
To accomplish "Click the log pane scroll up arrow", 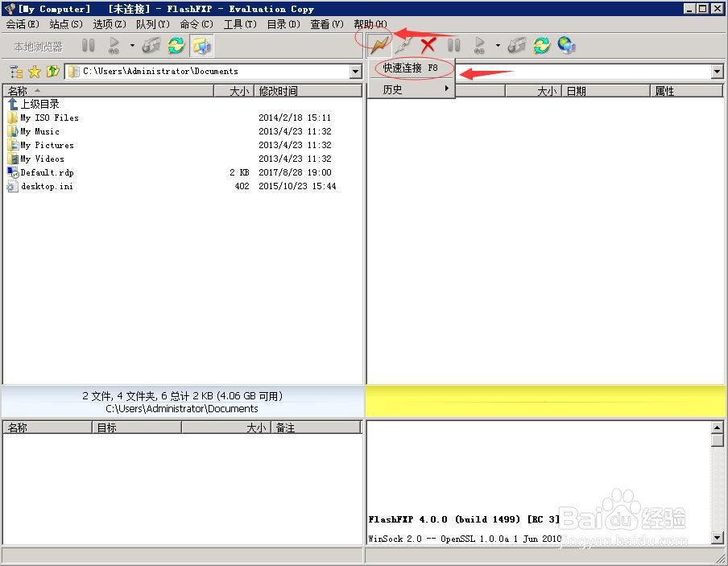I will [717, 428].
